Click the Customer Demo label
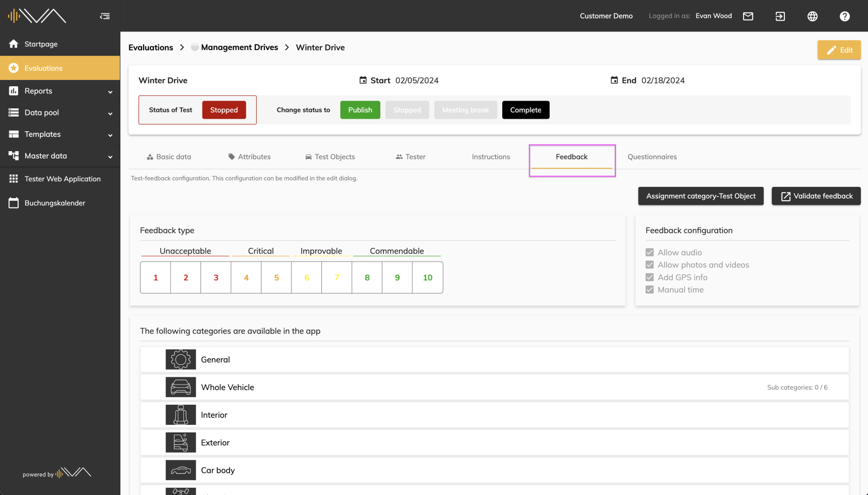The height and width of the screenshot is (495, 868). click(x=606, y=16)
